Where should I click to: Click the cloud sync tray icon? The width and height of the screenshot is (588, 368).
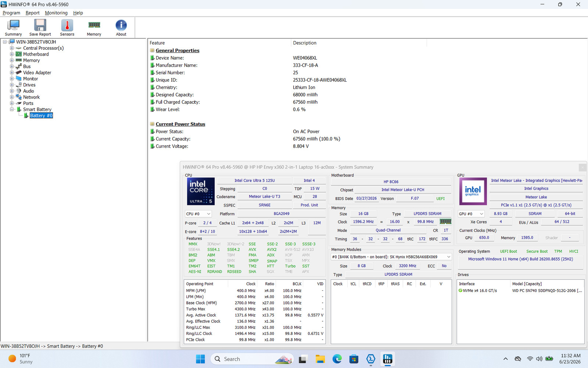click(x=518, y=359)
